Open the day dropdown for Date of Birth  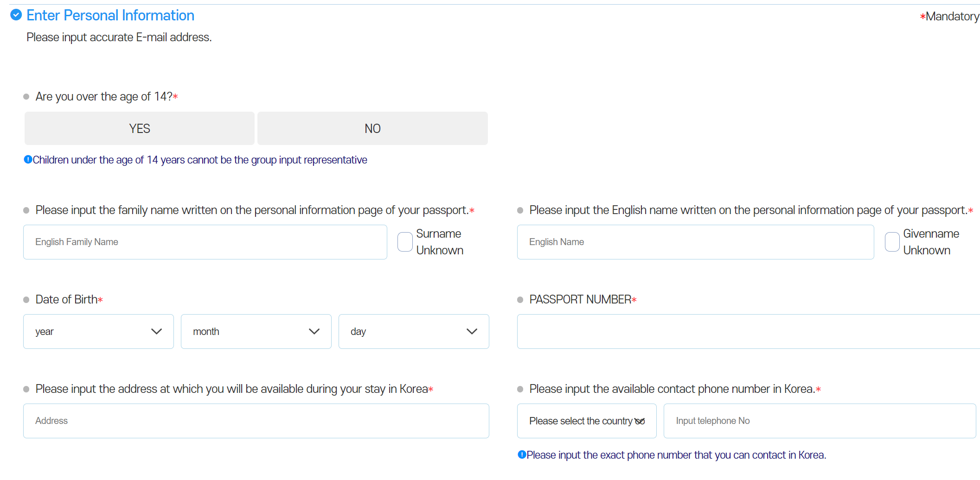pyautogui.click(x=413, y=331)
